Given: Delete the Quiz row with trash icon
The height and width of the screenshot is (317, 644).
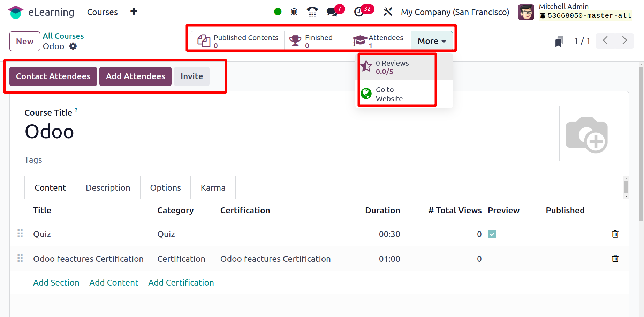Looking at the screenshot, I should click(x=615, y=234).
